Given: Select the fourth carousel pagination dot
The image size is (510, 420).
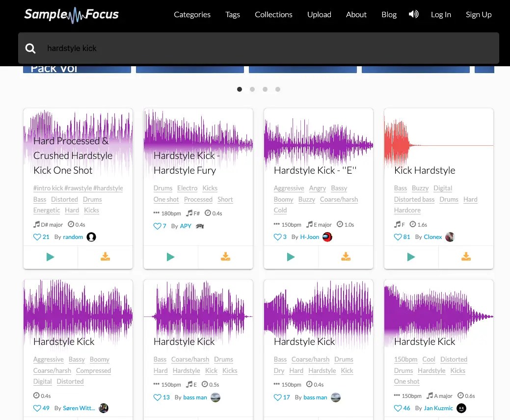Looking at the screenshot, I should [x=278, y=89].
